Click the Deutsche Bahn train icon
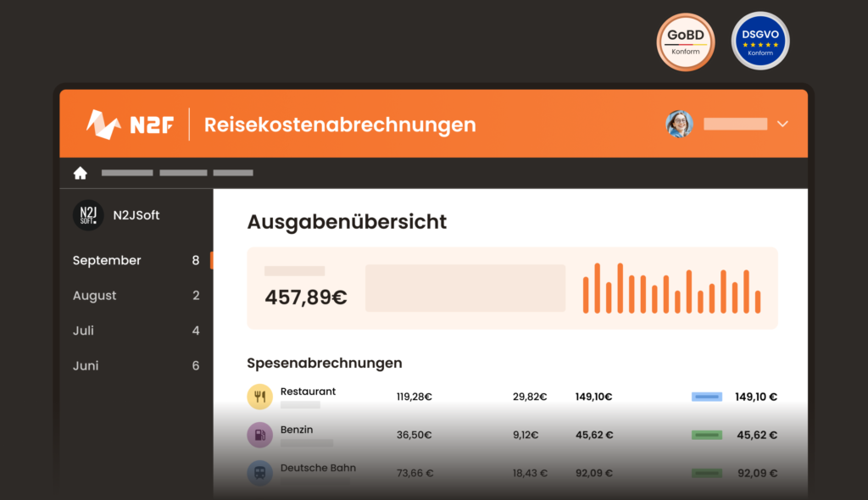Image resolution: width=868 pixels, height=500 pixels. [x=259, y=473]
